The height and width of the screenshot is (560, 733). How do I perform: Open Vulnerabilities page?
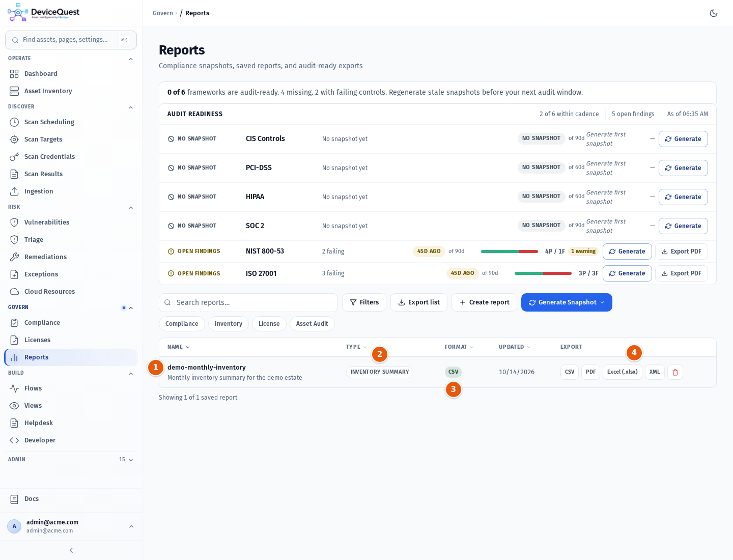pos(71,222)
